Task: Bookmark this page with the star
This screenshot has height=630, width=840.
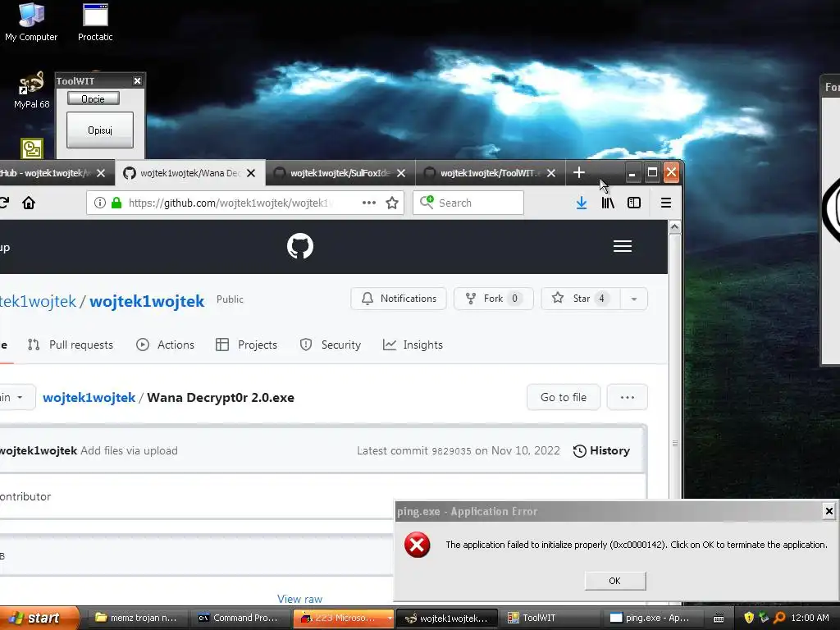Action: (x=392, y=203)
